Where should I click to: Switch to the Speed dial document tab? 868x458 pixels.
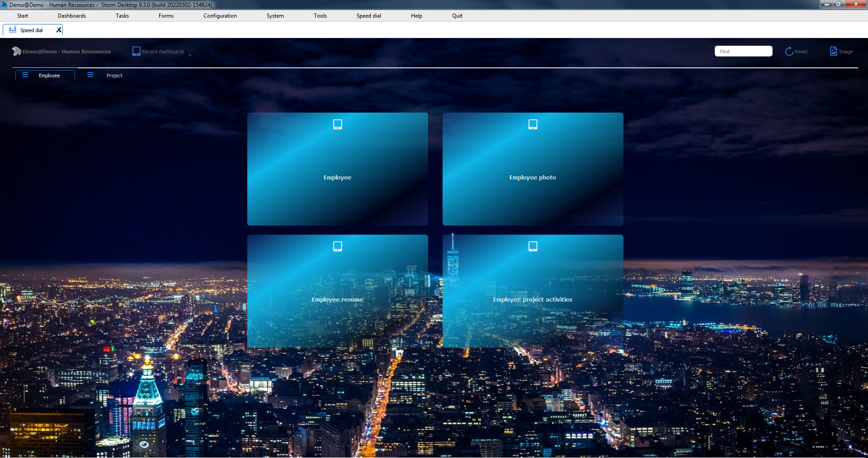pos(32,30)
